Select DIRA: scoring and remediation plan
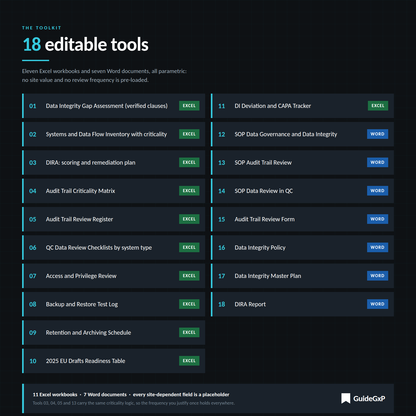Screen dimensions: 416x416 pyautogui.click(x=113, y=162)
